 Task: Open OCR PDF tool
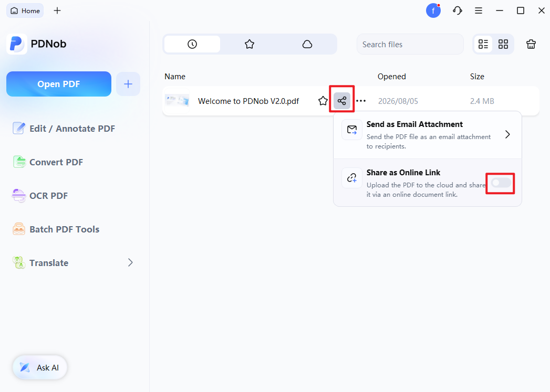tap(40, 196)
